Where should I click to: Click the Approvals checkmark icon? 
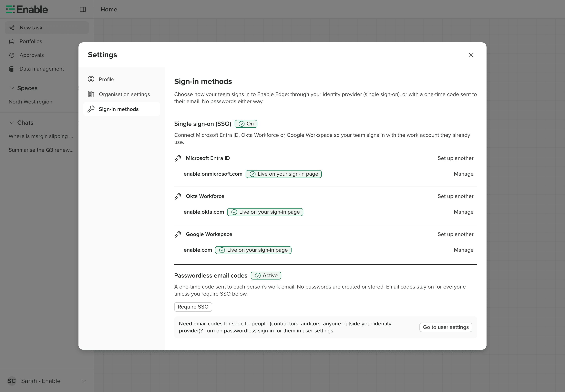(12, 55)
